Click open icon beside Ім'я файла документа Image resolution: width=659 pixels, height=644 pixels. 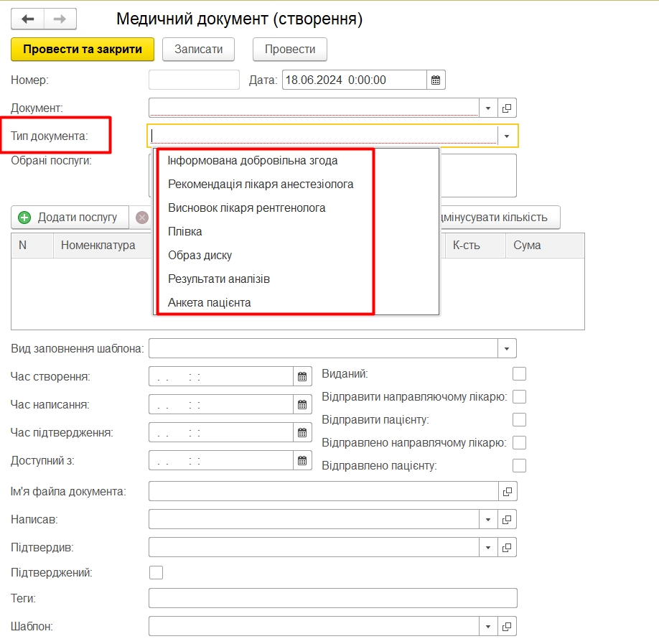click(x=507, y=491)
